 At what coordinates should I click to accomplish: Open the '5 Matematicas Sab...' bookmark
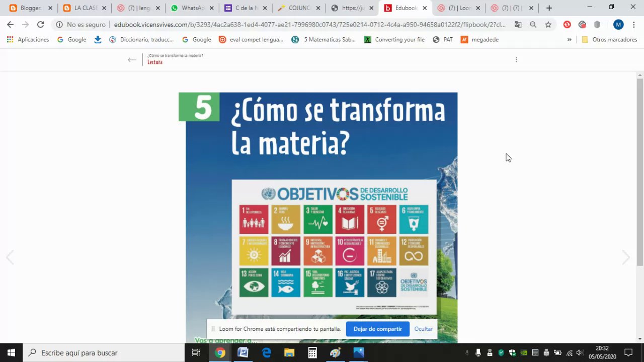[323, 40]
